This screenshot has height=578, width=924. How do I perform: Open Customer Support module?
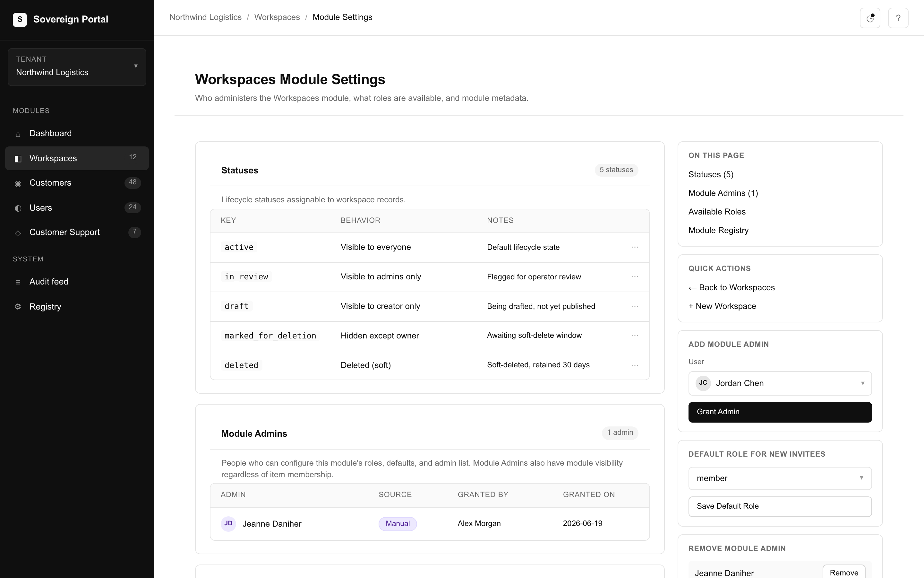coord(77,232)
